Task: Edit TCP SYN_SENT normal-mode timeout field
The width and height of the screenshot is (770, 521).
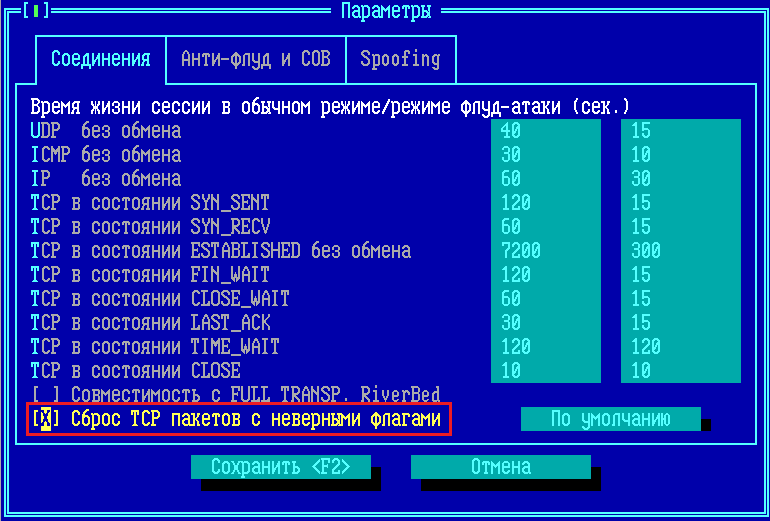Action: pyautogui.click(x=545, y=203)
